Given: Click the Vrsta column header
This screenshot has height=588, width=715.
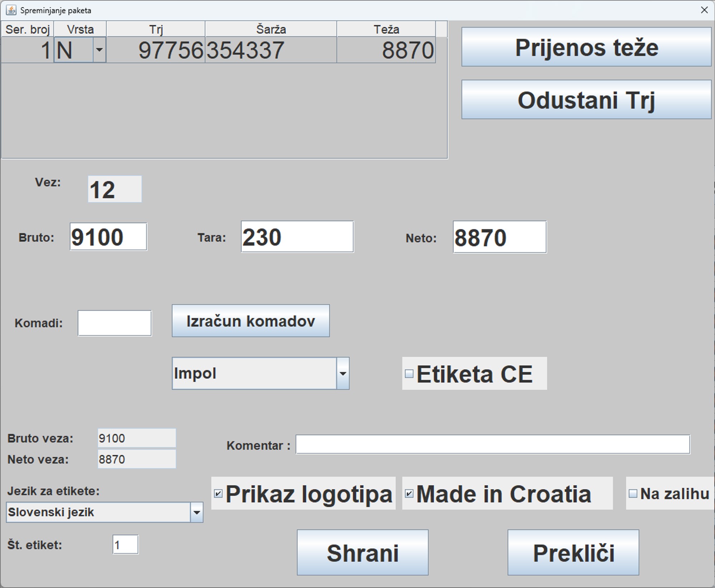Looking at the screenshot, I should coord(80,29).
